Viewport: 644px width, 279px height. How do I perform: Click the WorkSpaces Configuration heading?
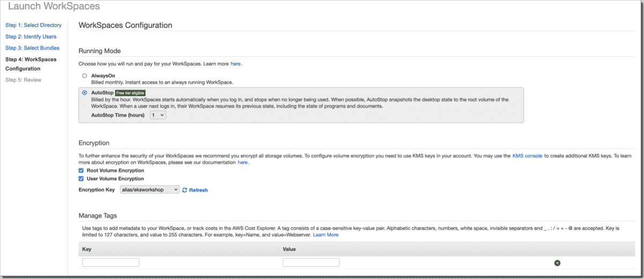point(125,25)
